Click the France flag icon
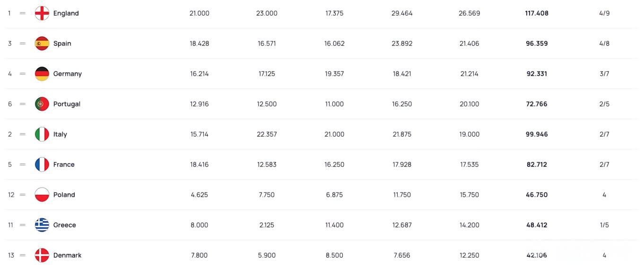This screenshot has width=644, height=269. tap(42, 165)
